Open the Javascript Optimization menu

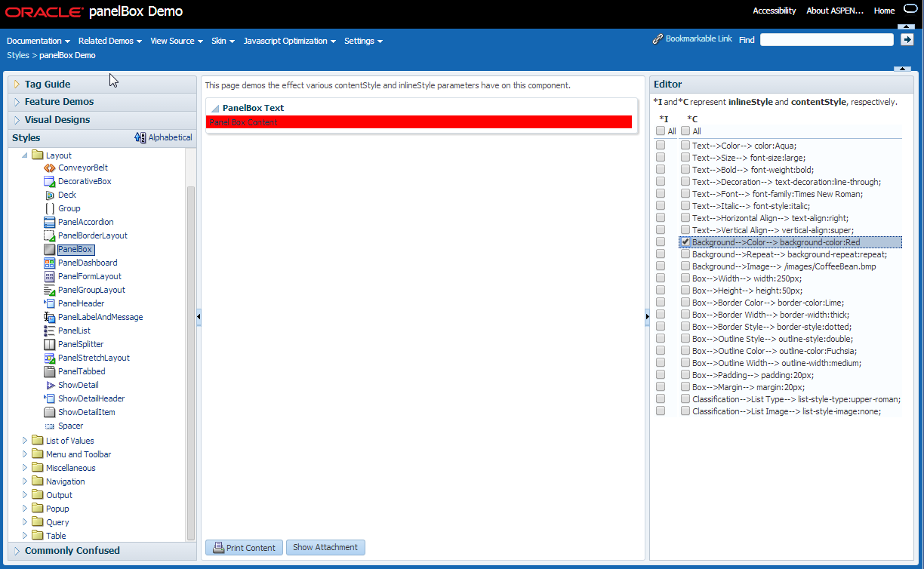pos(290,41)
